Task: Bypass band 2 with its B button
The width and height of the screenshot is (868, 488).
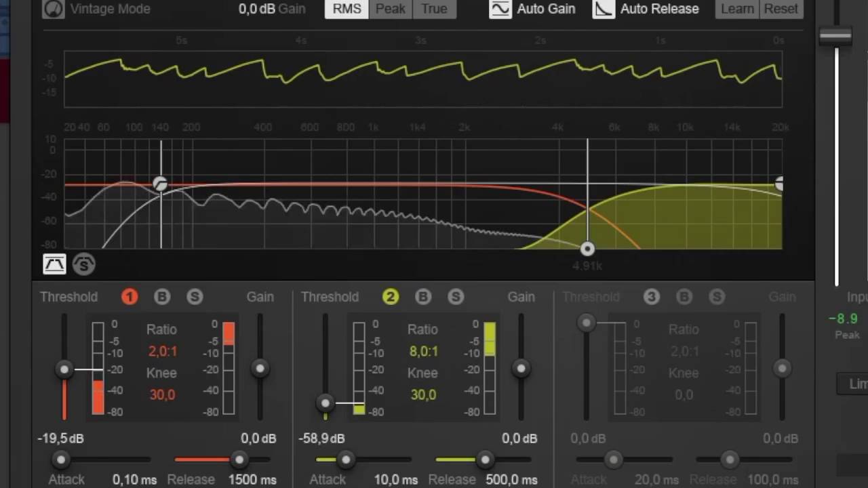Action: click(x=423, y=297)
